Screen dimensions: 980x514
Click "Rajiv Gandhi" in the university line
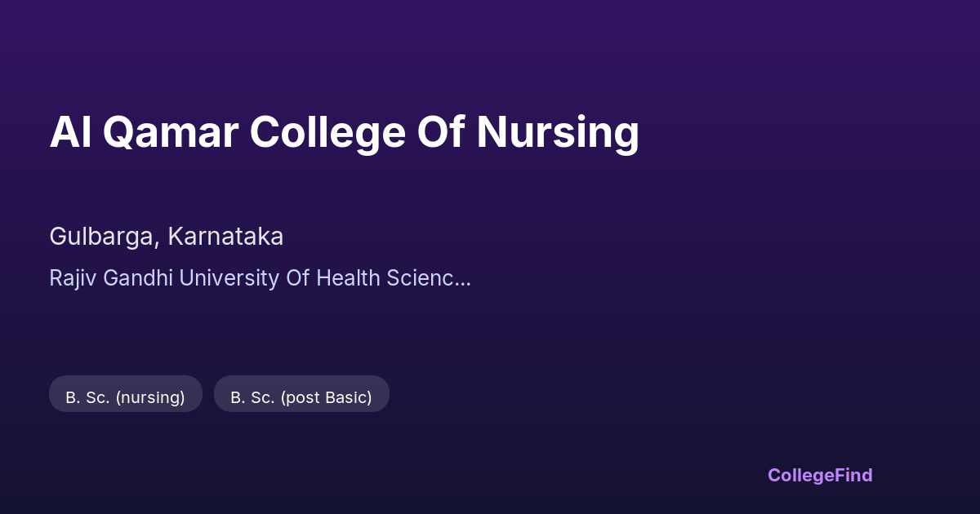(x=111, y=278)
